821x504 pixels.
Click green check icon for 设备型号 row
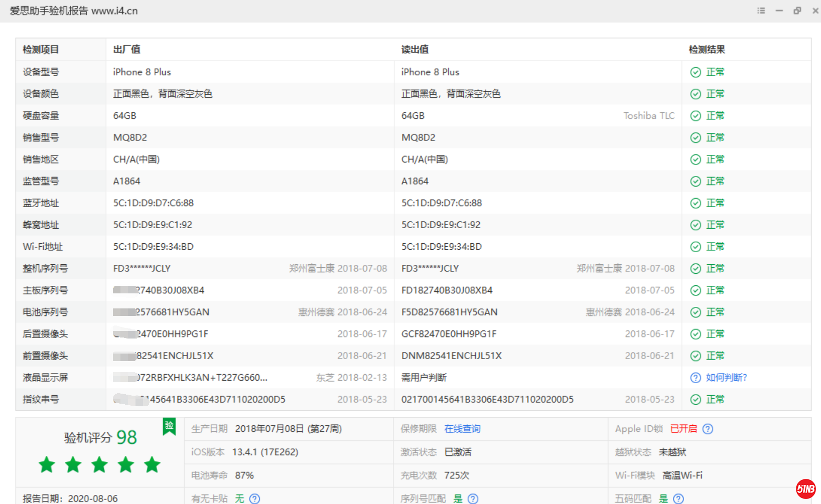(696, 72)
